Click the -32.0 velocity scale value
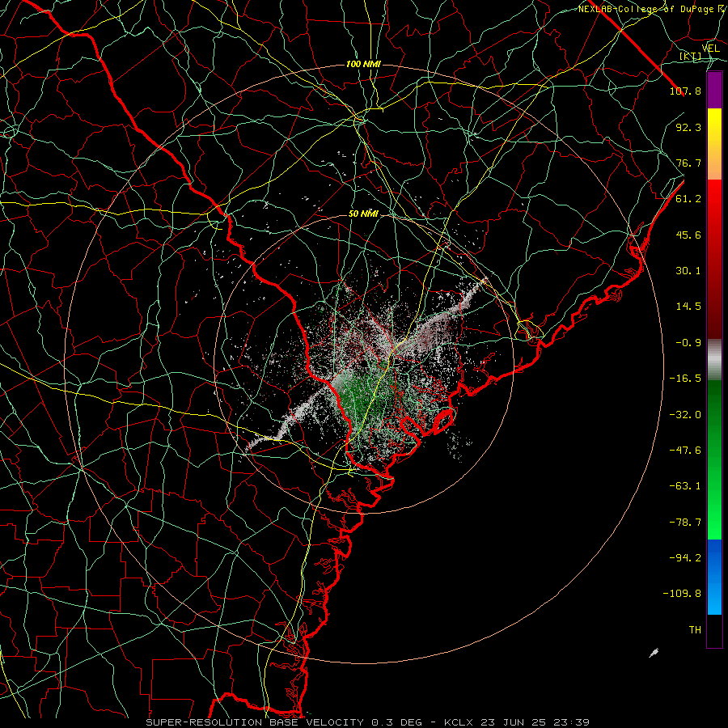The image size is (728, 728). 685,415
